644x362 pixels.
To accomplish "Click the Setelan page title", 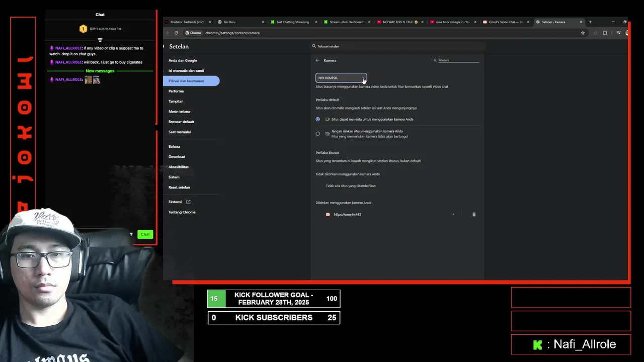I will tap(179, 47).
